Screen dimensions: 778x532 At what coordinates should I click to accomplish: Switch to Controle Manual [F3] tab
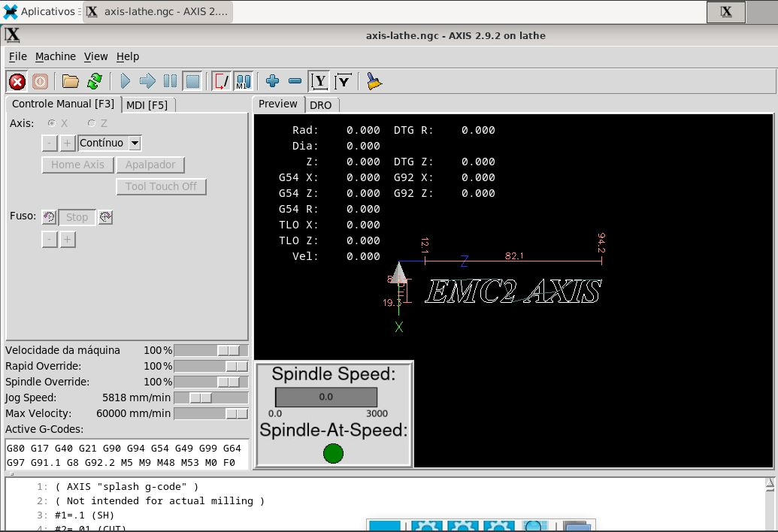pyautogui.click(x=63, y=104)
